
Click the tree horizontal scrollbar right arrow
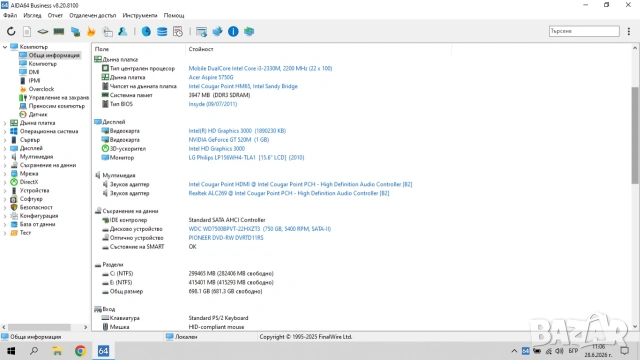click(85, 327)
